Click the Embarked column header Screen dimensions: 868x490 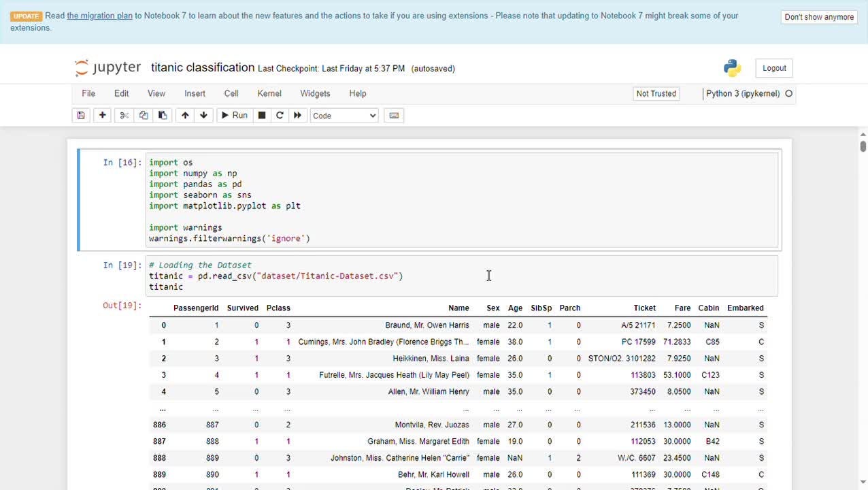[746, 308]
